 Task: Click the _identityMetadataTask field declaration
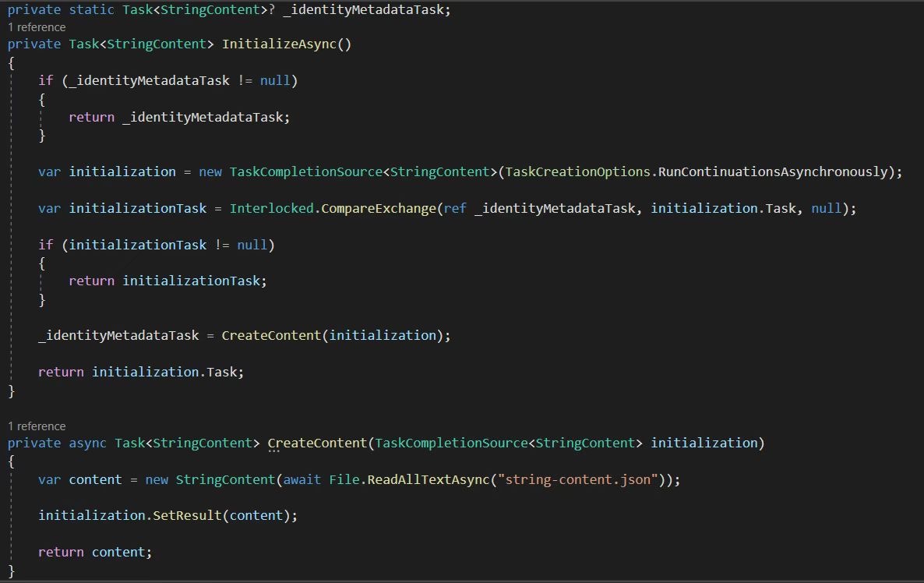tap(363, 10)
